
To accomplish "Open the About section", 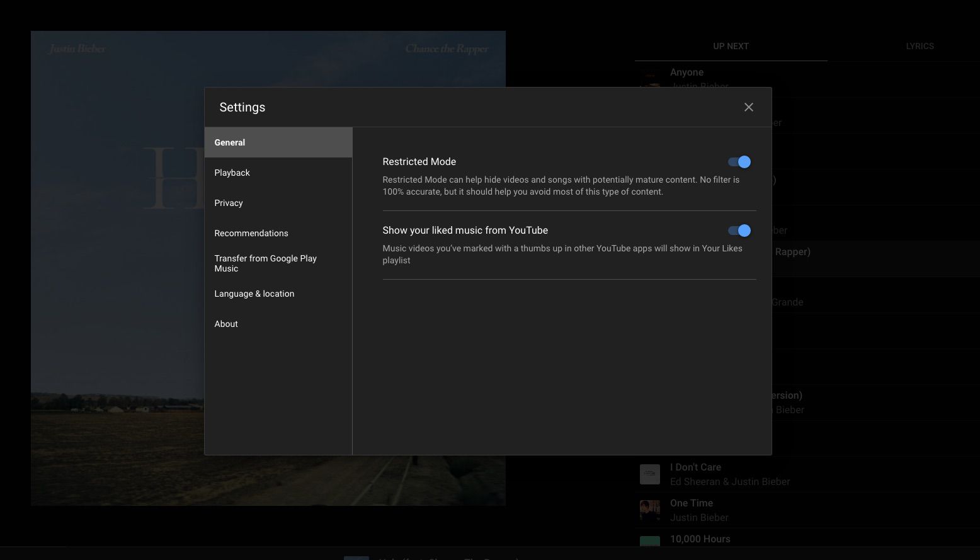I will (x=278, y=324).
